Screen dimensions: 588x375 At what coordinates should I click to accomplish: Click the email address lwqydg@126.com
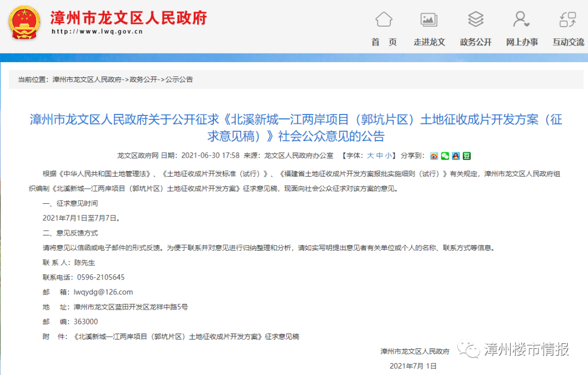pyautogui.click(x=103, y=292)
